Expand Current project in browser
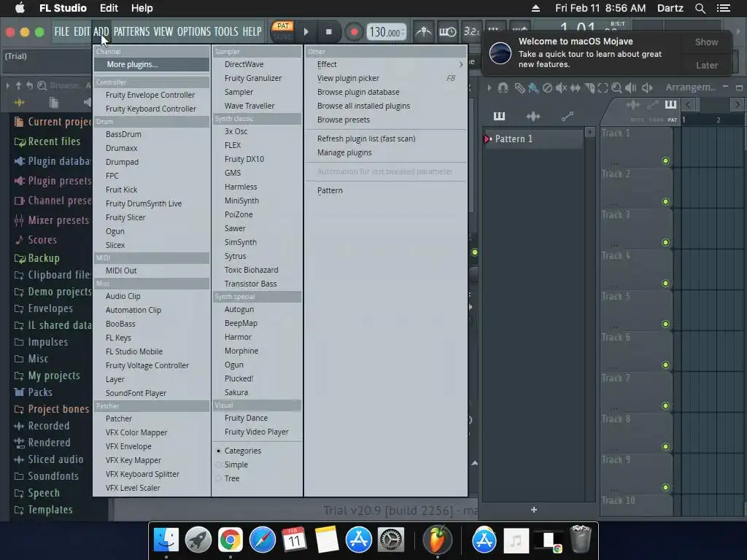This screenshot has height=560, width=747. click(x=53, y=122)
